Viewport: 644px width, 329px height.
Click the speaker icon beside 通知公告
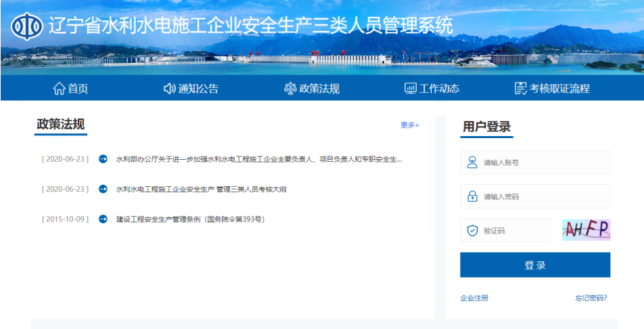[x=170, y=89]
